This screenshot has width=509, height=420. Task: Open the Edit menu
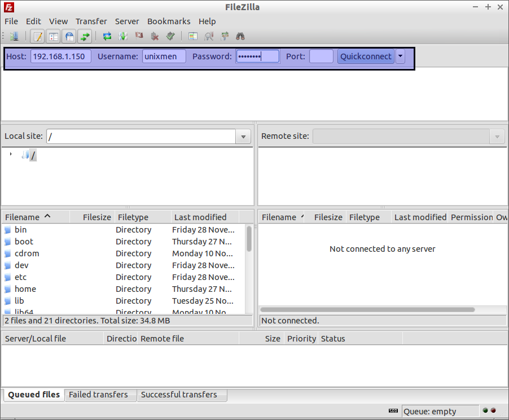point(33,21)
